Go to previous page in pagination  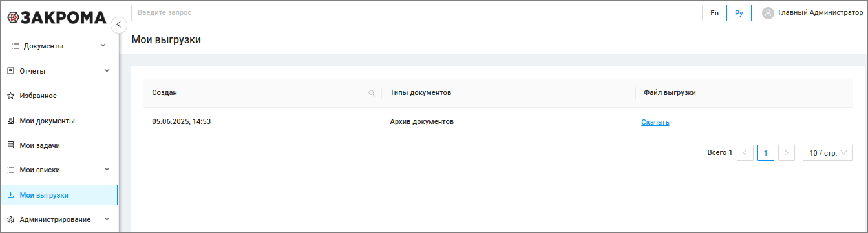click(745, 153)
